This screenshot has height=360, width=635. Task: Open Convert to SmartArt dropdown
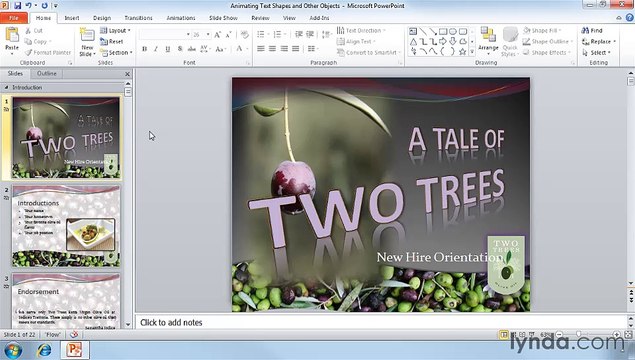pyautogui.click(x=369, y=53)
